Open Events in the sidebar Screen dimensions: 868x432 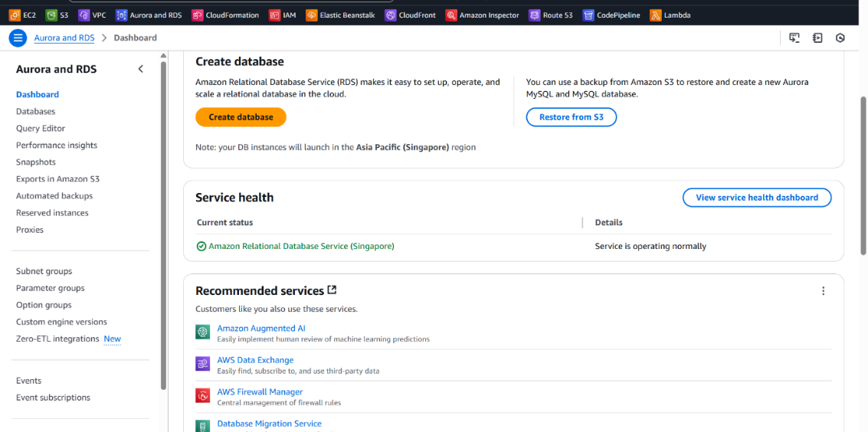click(29, 381)
